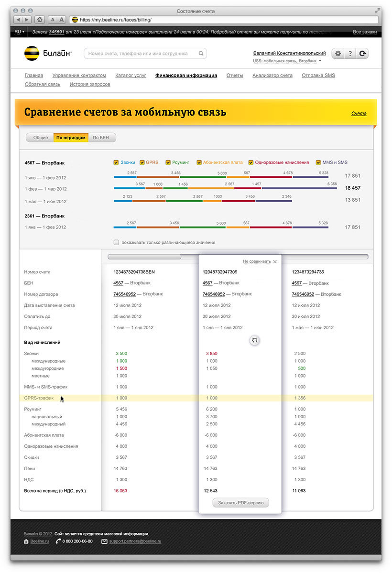Viewport: 392px width, 573px height.
Task: Go to the browser home page
Action: point(39,20)
